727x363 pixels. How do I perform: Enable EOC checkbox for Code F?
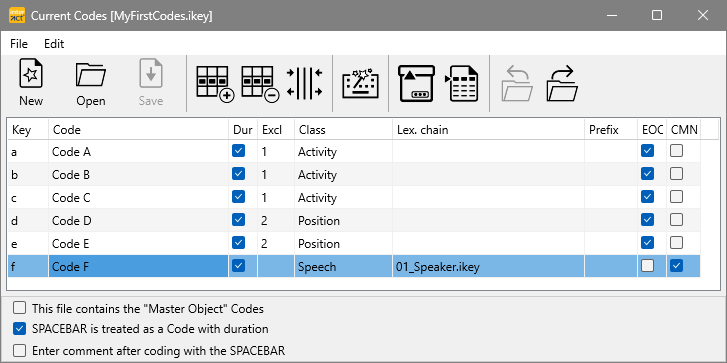click(x=647, y=266)
